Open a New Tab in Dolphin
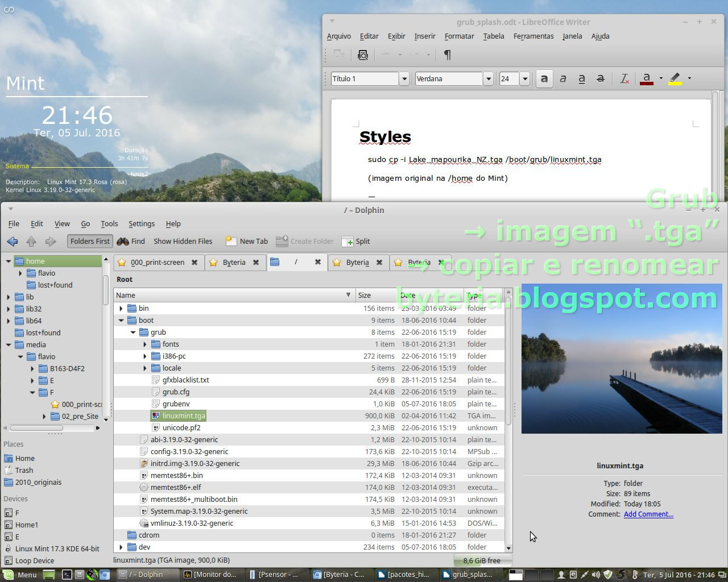728x582 pixels. pyautogui.click(x=246, y=241)
